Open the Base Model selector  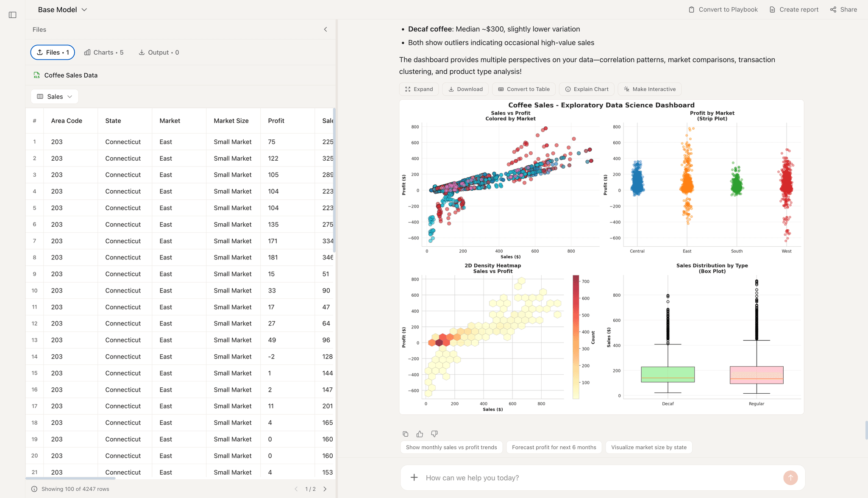(62, 9)
